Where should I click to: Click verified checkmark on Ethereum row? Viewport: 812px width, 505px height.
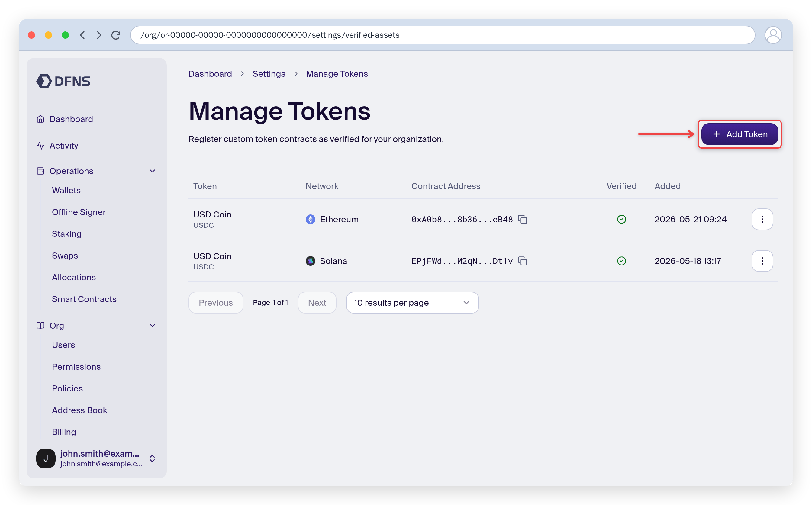[x=621, y=220]
